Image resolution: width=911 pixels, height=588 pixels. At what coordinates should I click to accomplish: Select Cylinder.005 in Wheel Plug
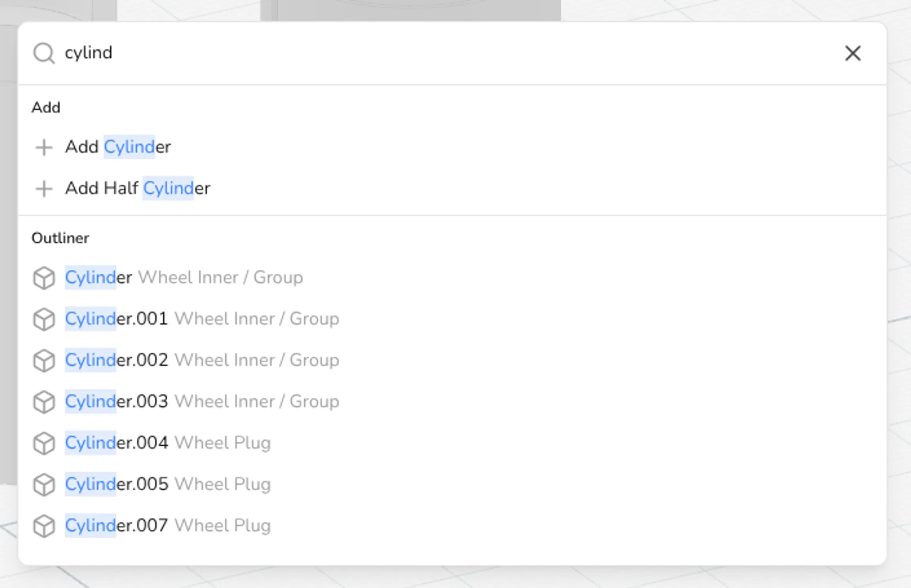coord(452,484)
